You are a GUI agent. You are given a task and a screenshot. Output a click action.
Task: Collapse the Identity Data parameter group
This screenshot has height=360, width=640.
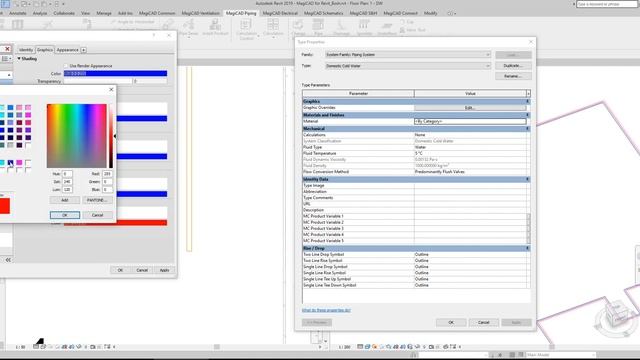(x=527, y=179)
